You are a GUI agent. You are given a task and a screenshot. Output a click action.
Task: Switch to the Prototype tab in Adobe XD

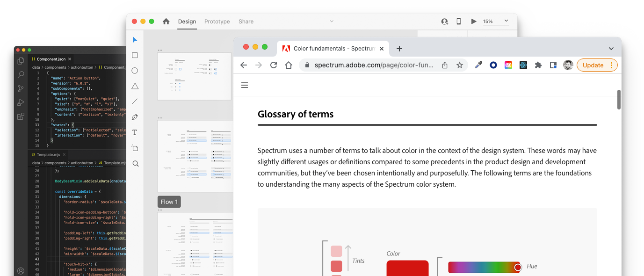pyautogui.click(x=217, y=22)
